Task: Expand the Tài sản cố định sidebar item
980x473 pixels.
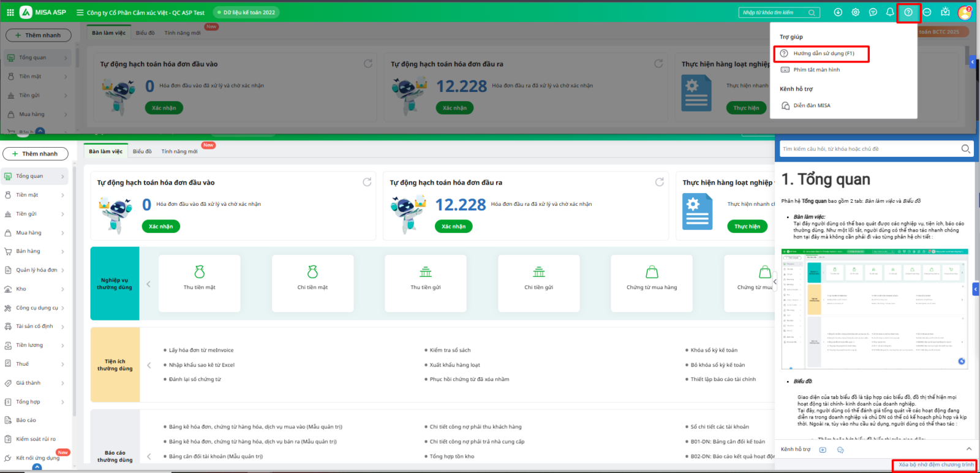Action: point(35,327)
